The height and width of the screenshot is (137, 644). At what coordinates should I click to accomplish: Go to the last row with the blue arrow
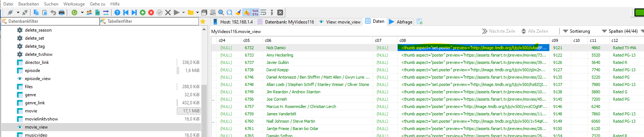tap(134, 12)
